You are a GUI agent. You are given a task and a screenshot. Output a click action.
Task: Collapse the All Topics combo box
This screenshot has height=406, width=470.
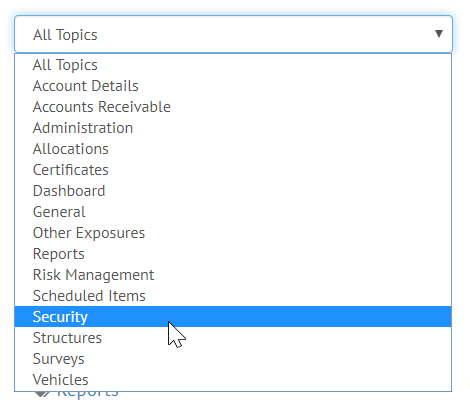click(x=233, y=34)
